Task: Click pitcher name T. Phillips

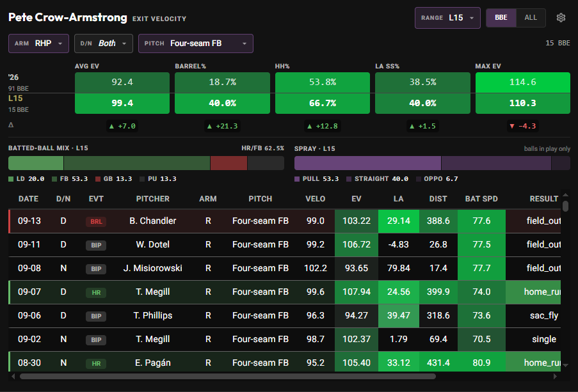Action: click(x=152, y=315)
